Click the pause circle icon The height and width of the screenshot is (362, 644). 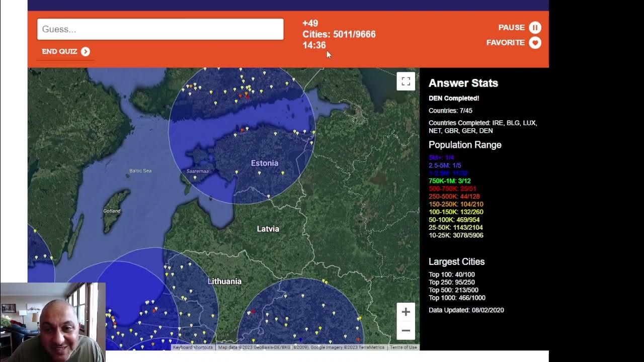click(x=535, y=28)
